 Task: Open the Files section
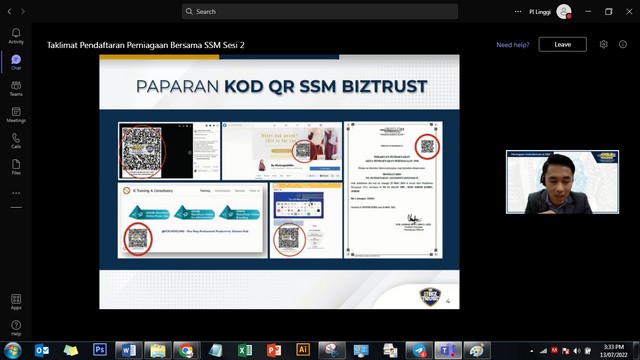tap(16, 167)
